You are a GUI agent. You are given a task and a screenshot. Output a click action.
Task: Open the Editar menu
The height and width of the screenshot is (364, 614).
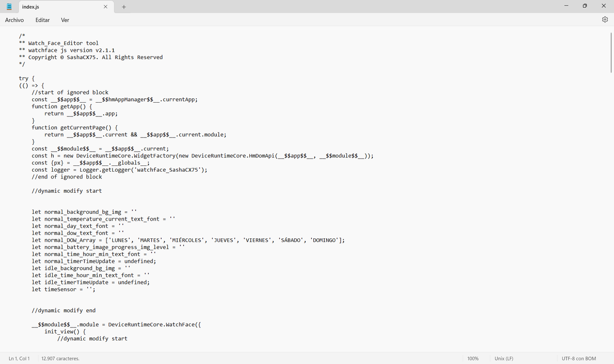pos(43,20)
